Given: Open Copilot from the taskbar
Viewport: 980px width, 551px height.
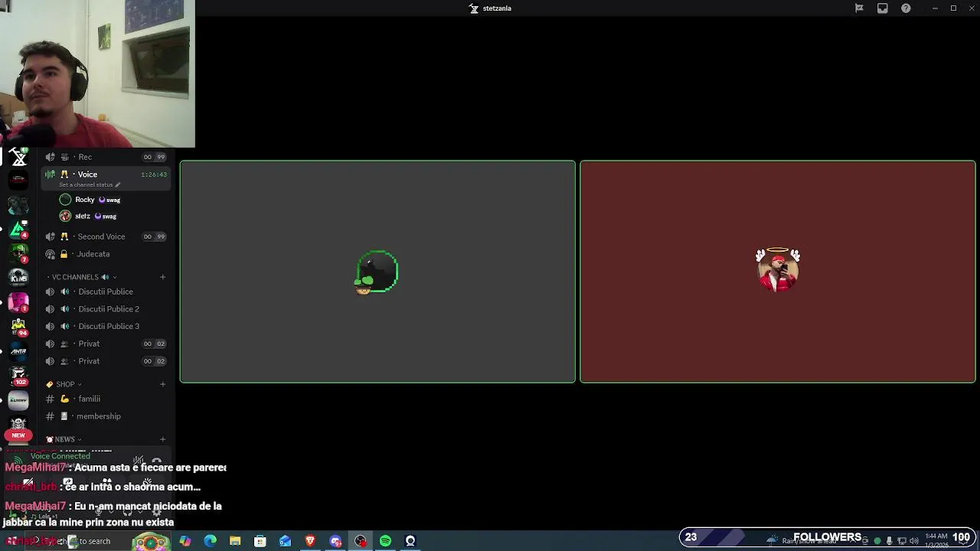Looking at the screenshot, I should tap(185, 541).
